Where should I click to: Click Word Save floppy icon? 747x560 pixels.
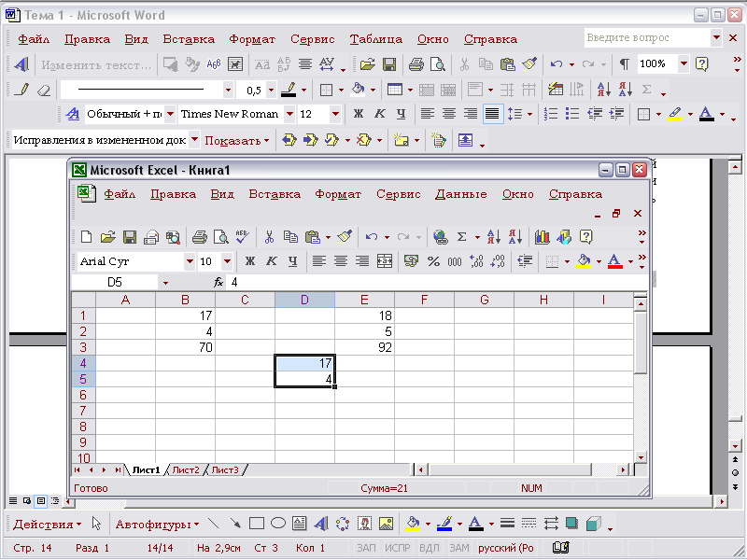389,63
